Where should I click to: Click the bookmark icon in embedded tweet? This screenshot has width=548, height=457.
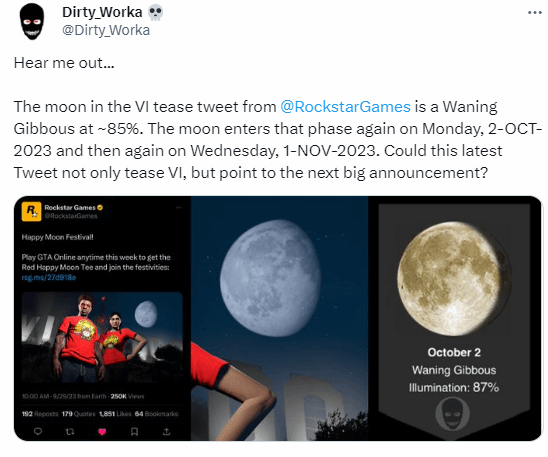pos(134,432)
